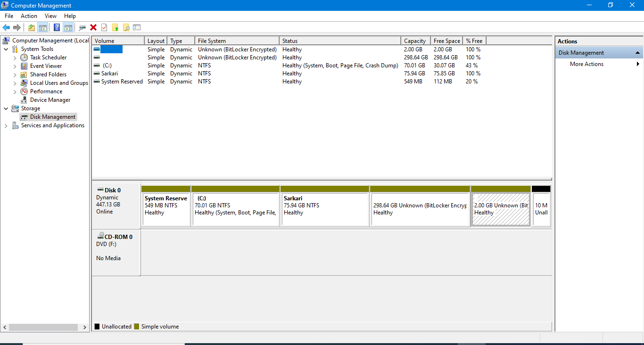Click the red X Delete toolbar icon
This screenshot has height=345, width=644.
(93, 28)
